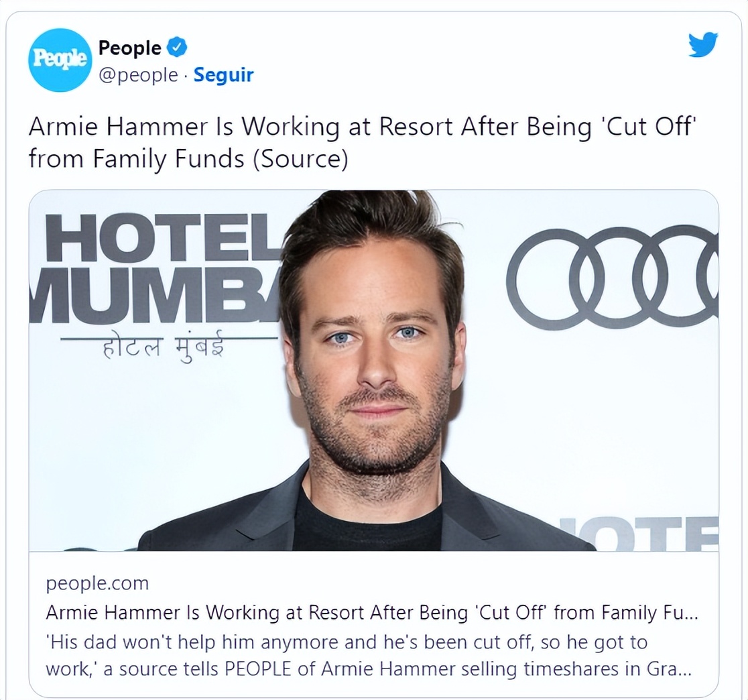
Task: Click the '(Source)' text in tweet
Action: pyautogui.click(x=300, y=159)
